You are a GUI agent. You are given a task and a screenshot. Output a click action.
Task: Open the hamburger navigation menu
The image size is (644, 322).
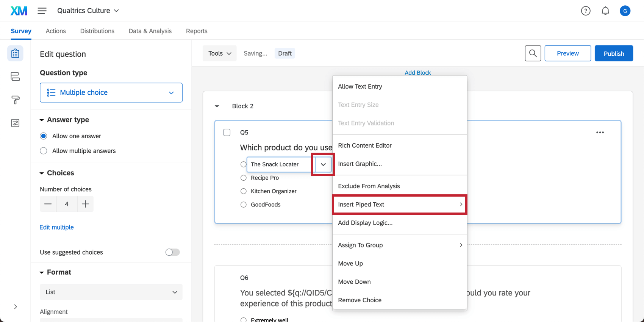tap(42, 11)
